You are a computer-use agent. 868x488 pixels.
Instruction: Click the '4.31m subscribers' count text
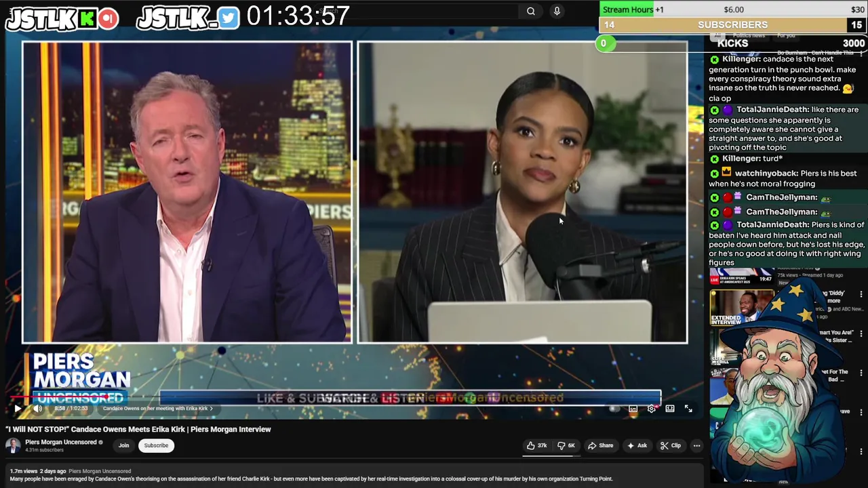click(44, 450)
